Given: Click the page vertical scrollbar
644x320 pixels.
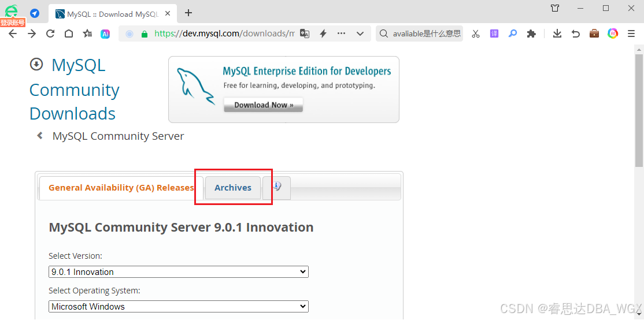Looking at the screenshot, I should [639, 111].
